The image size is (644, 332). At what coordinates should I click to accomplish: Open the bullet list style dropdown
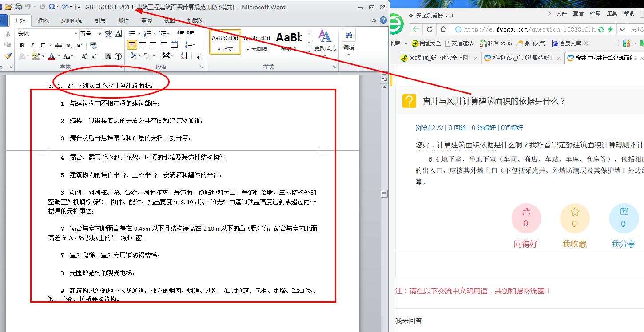[139, 34]
